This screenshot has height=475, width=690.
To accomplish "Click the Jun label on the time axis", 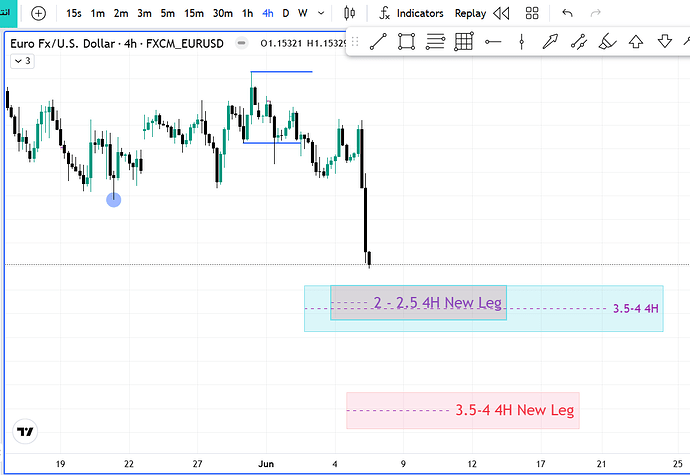I will click(x=266, y=464).
